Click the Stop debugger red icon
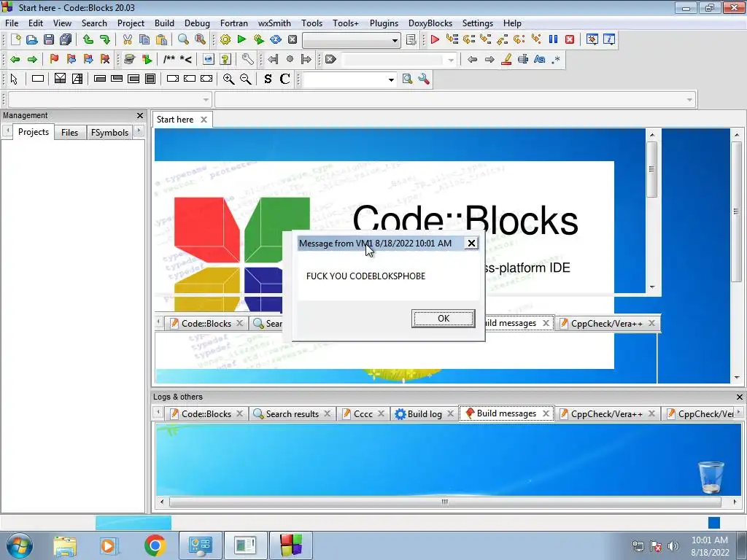Screen dimensions: 747x560 (x=570, y=39)
